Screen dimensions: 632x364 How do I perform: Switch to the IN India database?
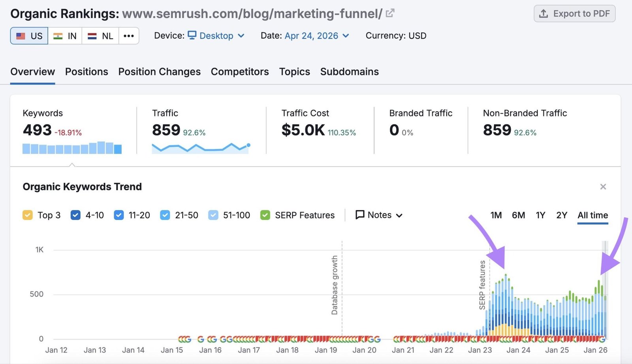pyautogui.click(x=65, y=36)
